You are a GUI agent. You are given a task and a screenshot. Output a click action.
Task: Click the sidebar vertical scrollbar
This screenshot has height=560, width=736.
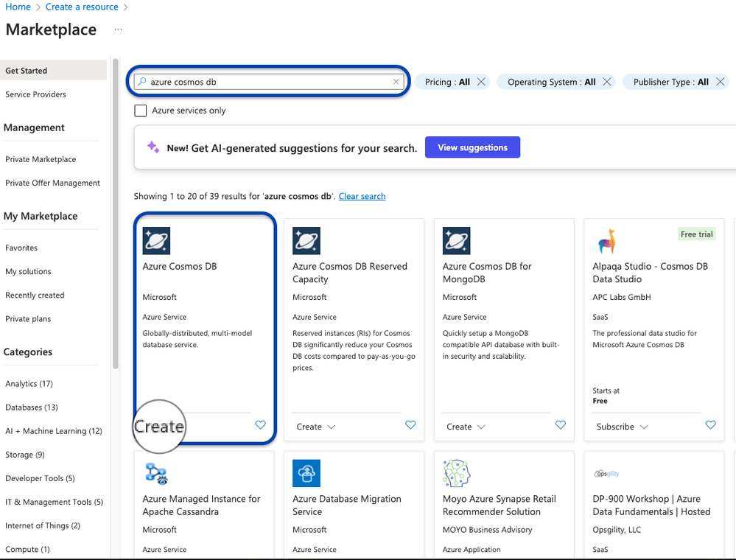tap(116, 213)
